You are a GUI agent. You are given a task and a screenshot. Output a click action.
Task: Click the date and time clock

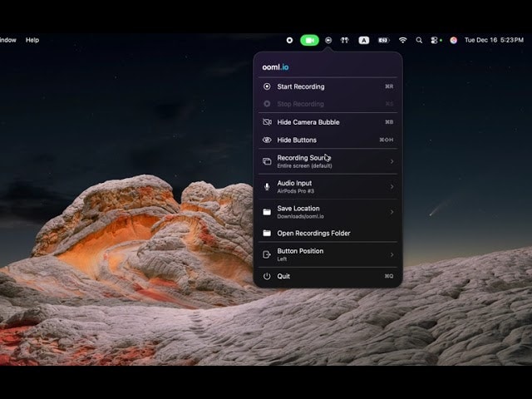[x=494, y=40]
